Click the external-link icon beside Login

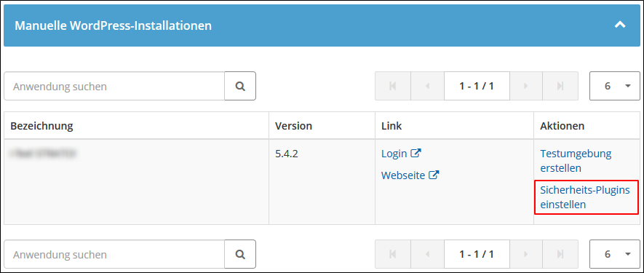[x=416, y=154]
